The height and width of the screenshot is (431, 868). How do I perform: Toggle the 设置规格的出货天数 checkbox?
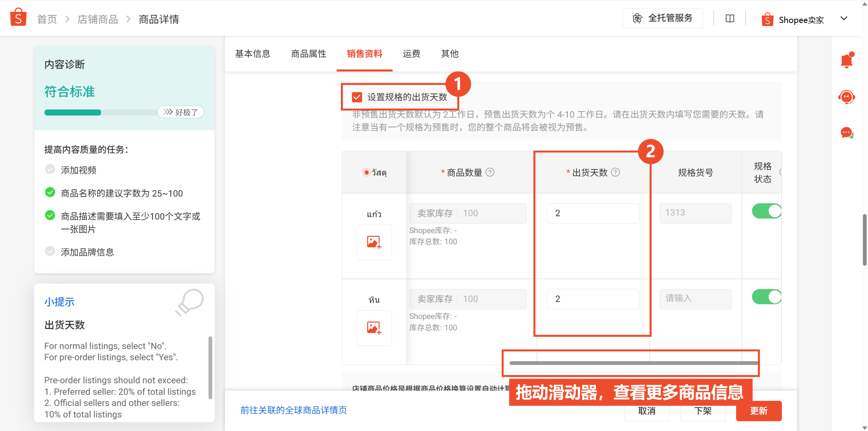pos(357,97)
